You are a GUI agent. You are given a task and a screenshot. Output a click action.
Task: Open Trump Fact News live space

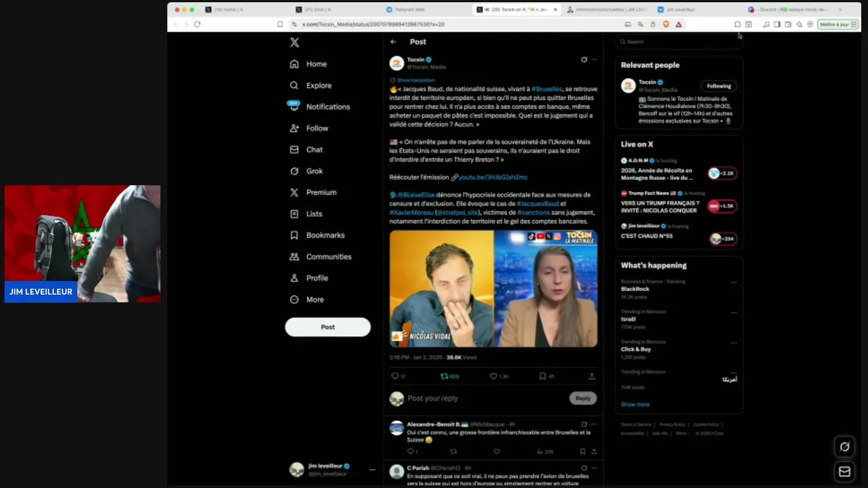[x=678, y=203]
